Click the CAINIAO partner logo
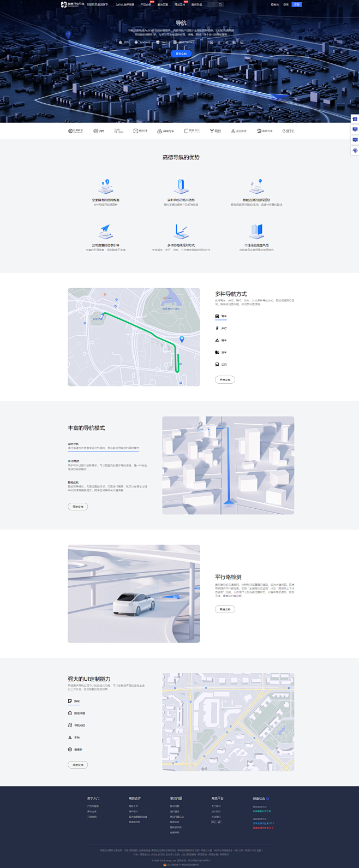 tap(119, 131)
